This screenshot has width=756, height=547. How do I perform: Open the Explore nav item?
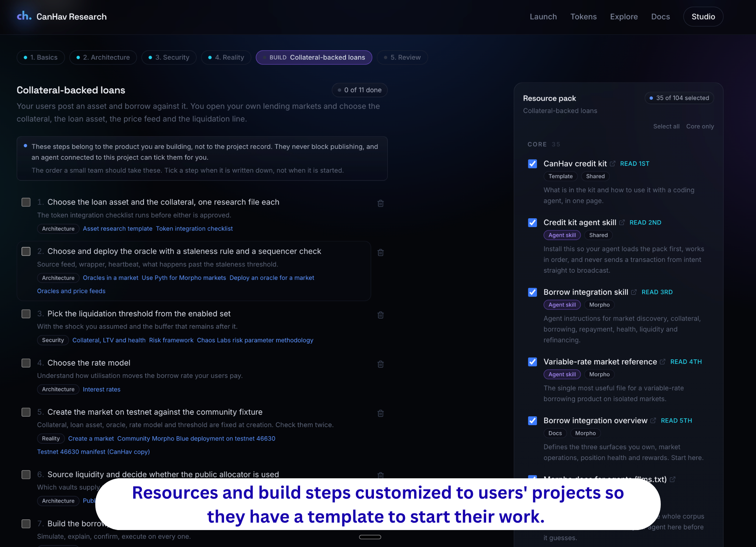(624, 17)
